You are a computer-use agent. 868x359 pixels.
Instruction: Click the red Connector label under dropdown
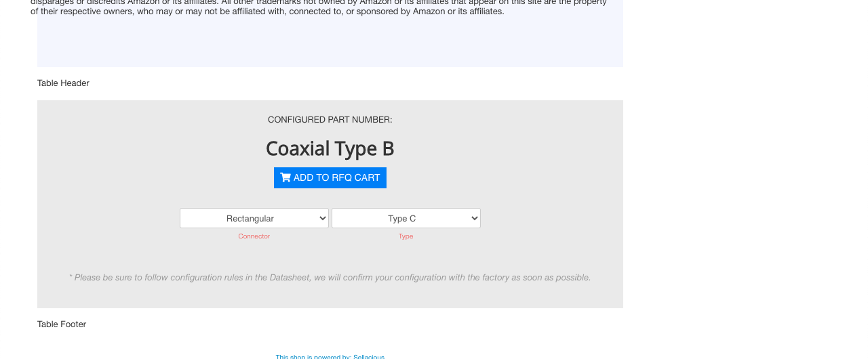coord(254,236)
